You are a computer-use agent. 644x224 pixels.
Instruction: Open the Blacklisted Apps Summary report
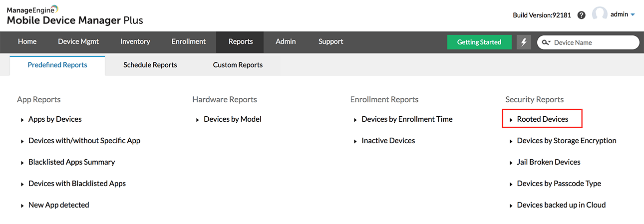[72, 162]
